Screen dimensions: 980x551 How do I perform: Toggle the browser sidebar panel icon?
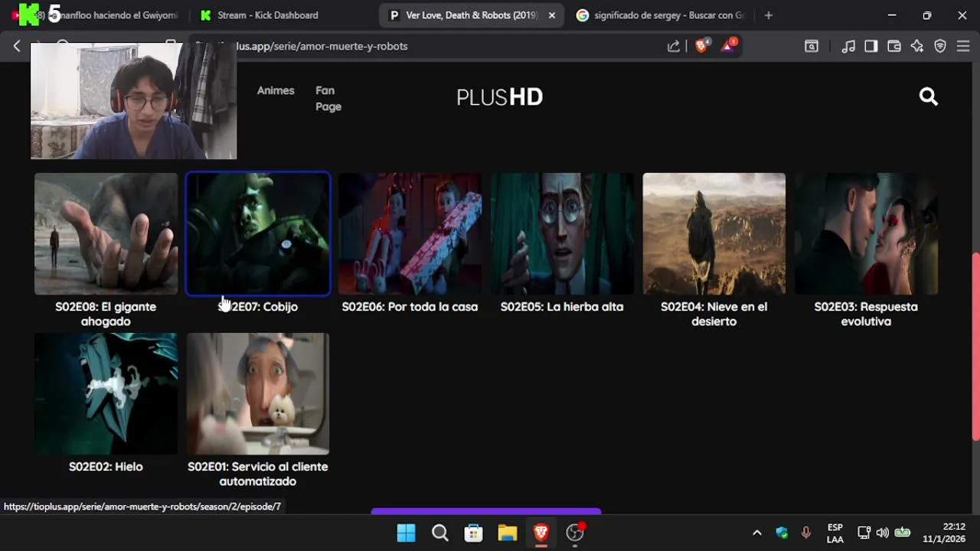(x=871, y=46)
